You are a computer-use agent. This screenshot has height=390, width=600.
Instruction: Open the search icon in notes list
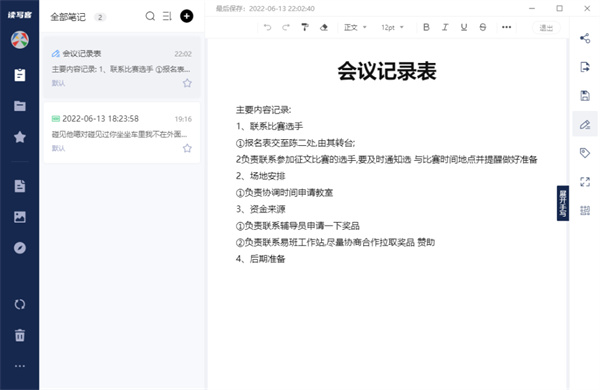pos(150,16)
